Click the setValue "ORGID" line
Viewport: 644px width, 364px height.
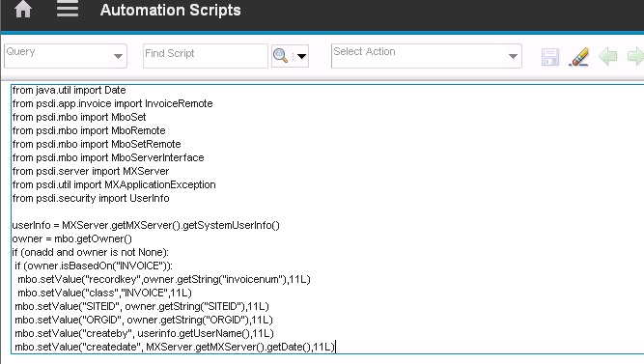click(x=144, y=321)
